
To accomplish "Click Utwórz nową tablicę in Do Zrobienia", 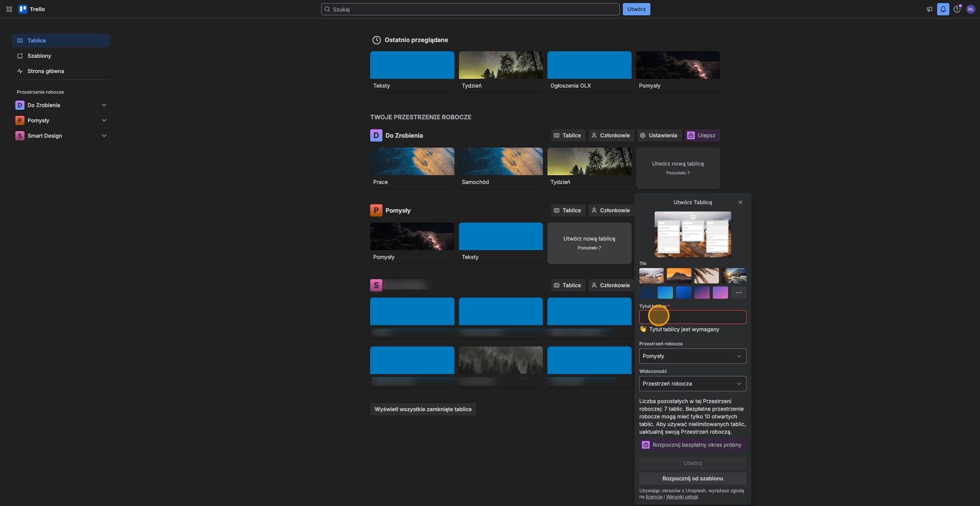I will [x=678, y=168].
